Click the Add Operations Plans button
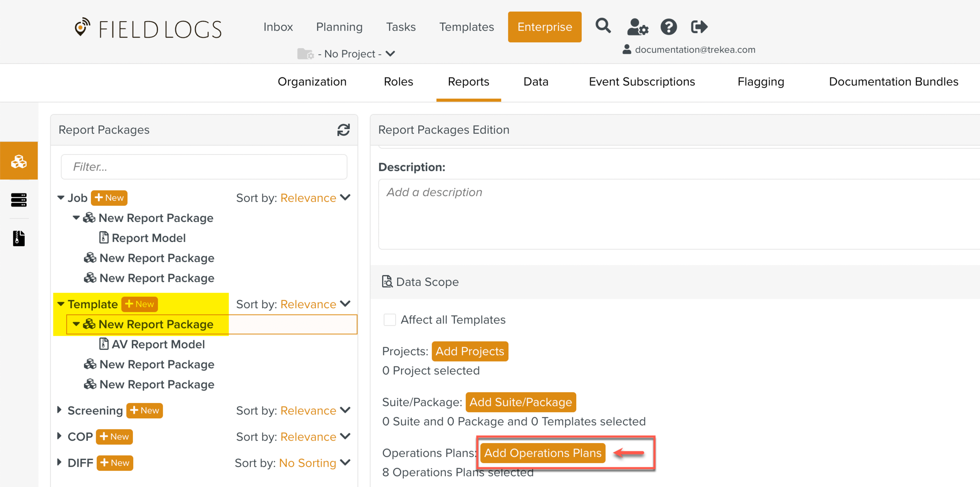Image resolution: width=980 pixels, height=487 pixels. click(543, 453)
